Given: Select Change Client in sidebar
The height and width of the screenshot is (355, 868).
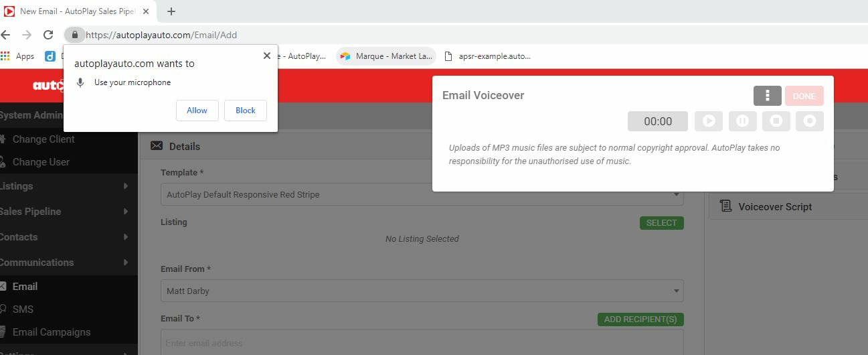Looking at the screenshot, I should (x=44, y=139).
